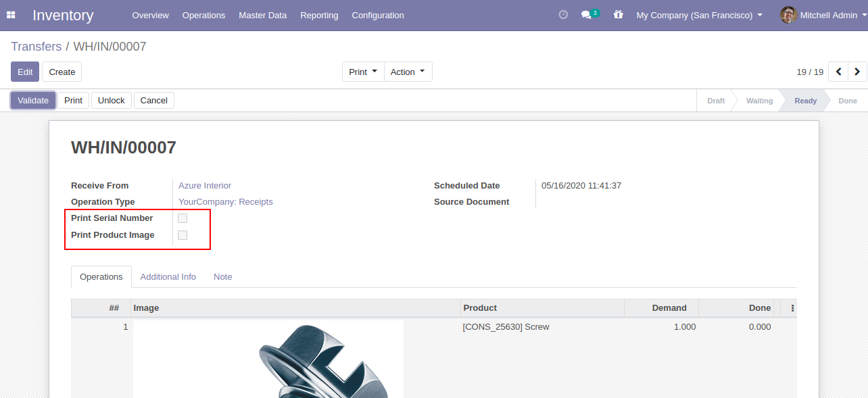Sort by the Product column header

coord(542,308)
